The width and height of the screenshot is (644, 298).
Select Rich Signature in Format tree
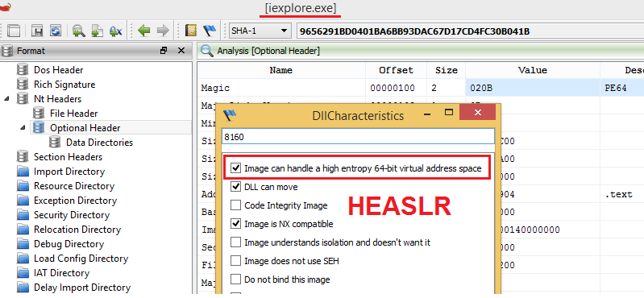pos(64,85)
